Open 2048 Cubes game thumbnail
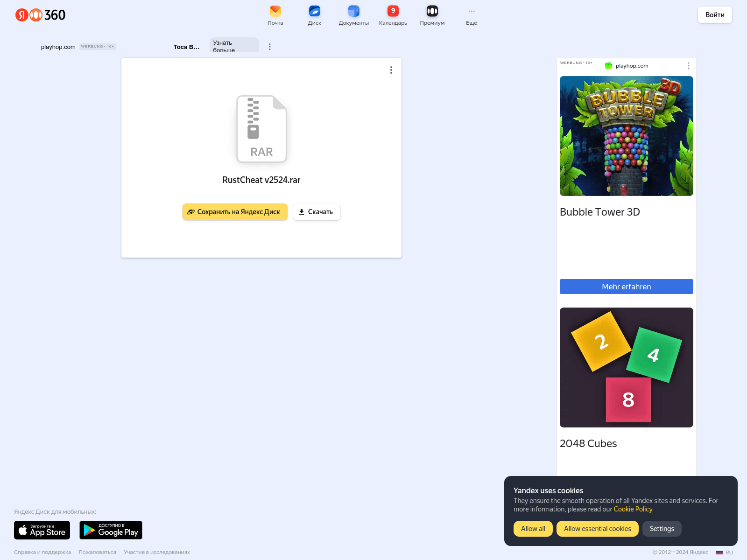Image resolution: width=747 pixels, height=560 pixels. click(x=627, y=367)
